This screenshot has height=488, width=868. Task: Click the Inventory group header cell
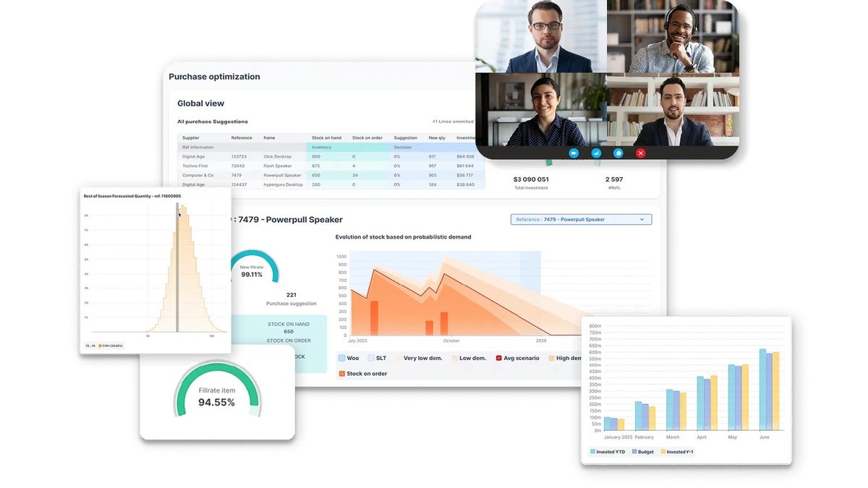point(348,147)
